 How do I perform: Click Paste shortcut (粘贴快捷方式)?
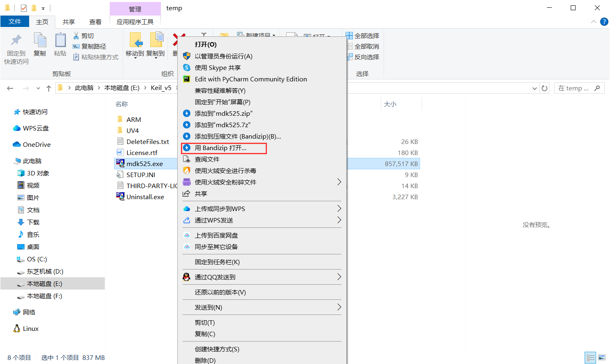click(95, 57)
